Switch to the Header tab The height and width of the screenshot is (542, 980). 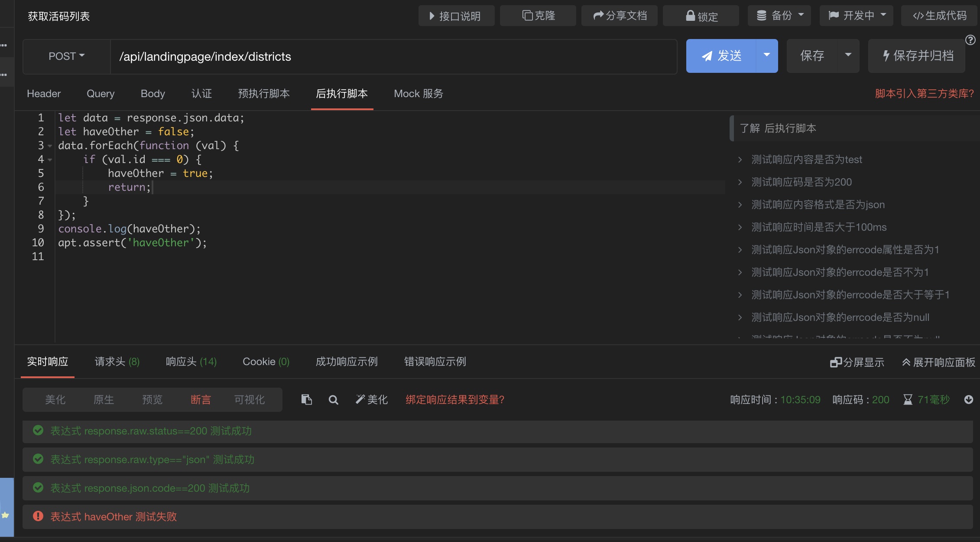(44, 94)
